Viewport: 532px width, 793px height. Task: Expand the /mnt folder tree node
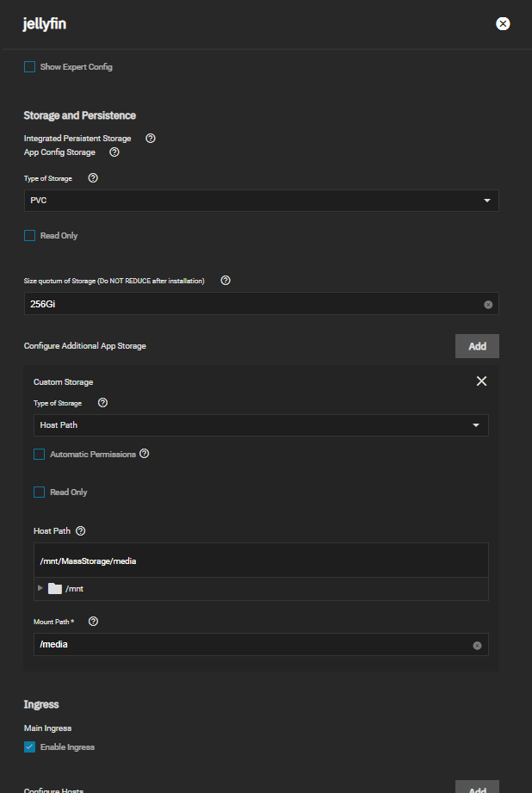point(40,588)
